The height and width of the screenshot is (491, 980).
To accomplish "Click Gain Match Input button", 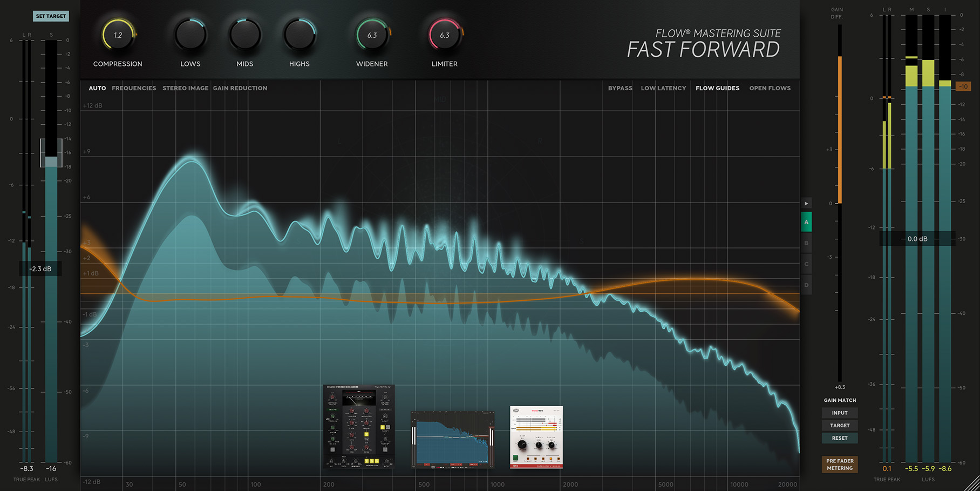I will pyautogui.click(x=840, y=413).
